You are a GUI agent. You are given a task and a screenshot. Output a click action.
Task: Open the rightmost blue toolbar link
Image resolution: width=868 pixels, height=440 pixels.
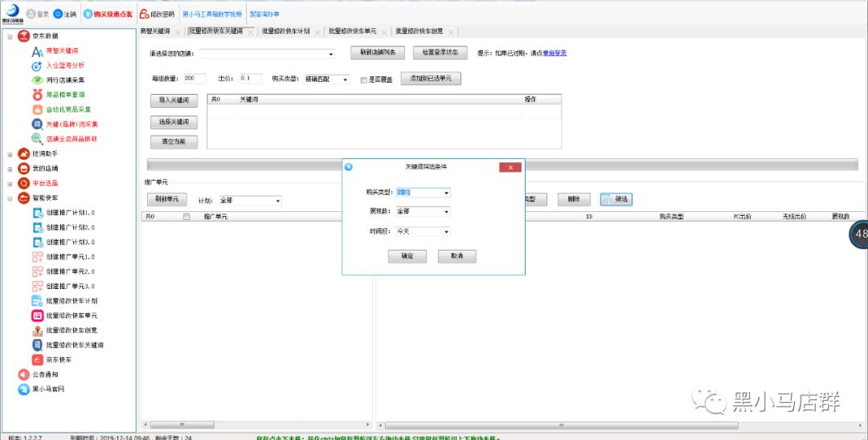coord(264,14)
